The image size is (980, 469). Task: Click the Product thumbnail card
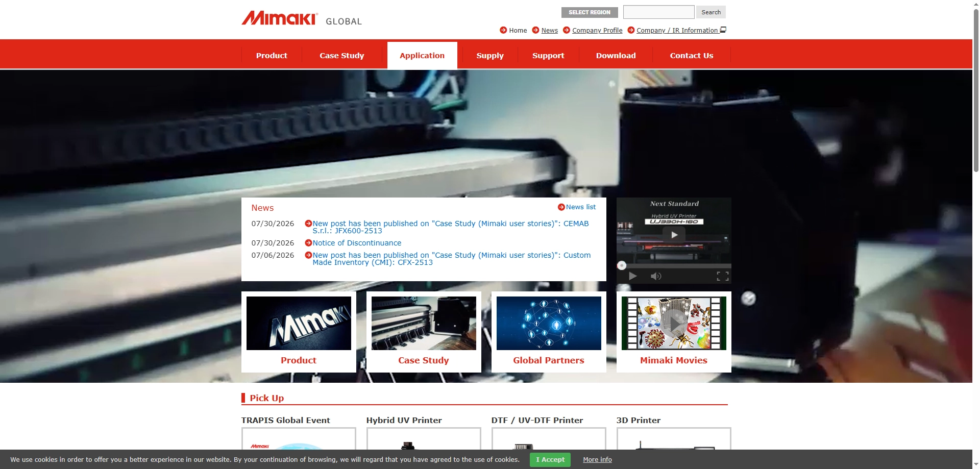tap(299, 332)
